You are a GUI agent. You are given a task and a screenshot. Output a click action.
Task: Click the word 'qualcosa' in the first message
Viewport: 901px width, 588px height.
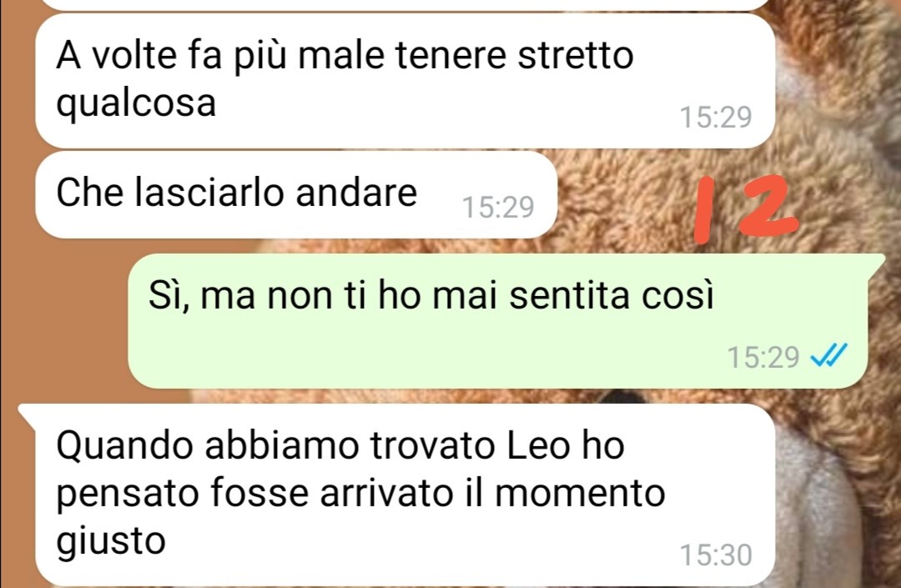(136, 104)
